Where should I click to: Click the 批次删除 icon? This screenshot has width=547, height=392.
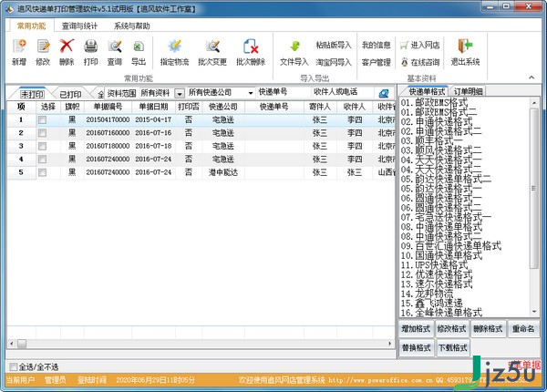(x=251, y=46)
